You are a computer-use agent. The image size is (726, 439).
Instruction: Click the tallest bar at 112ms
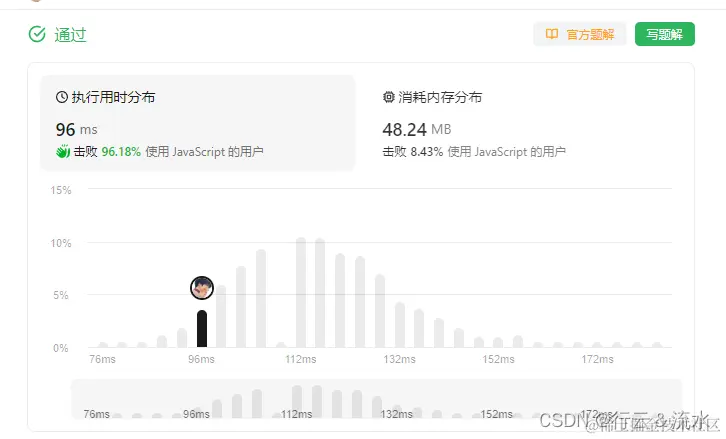[x=301, y=293]
